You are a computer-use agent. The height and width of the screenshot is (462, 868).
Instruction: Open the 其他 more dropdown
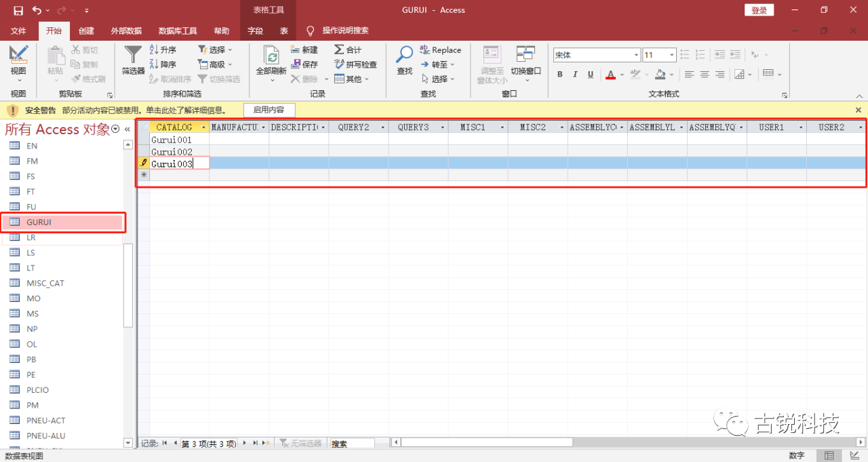[x=351, y=79]
